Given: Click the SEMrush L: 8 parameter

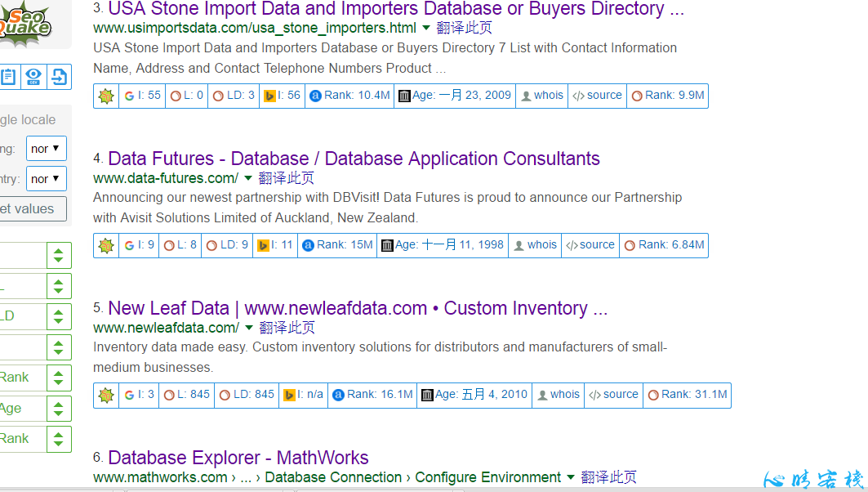Looking at the screenshot, I should [x=180, y=245].
